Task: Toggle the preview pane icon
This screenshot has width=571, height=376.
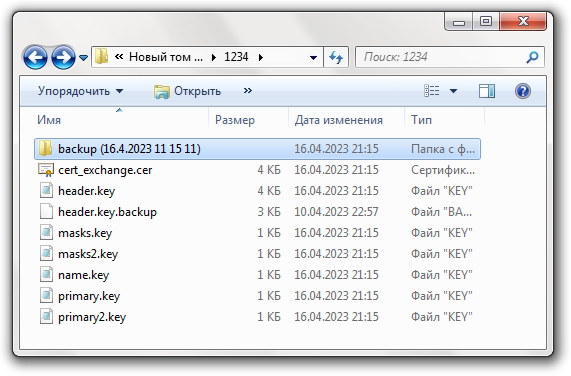Action: pos(487,91)
